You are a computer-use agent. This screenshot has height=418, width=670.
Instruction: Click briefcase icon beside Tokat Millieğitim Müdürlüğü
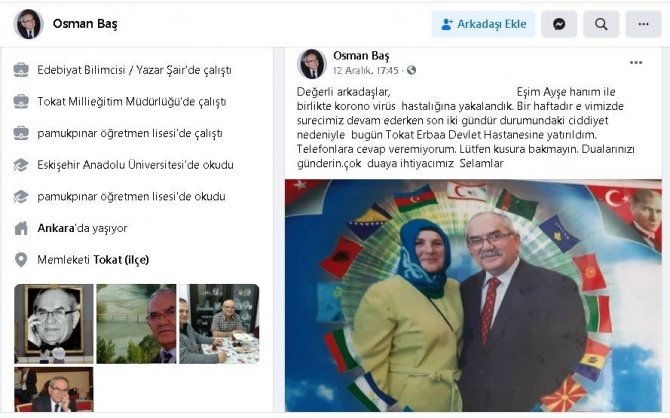click(21, 101)
